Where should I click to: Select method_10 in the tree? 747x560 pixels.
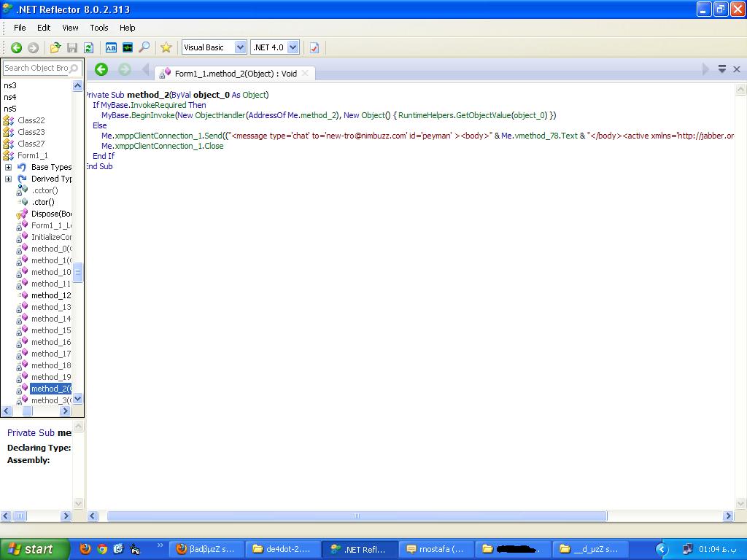click(x=51, y=272)
